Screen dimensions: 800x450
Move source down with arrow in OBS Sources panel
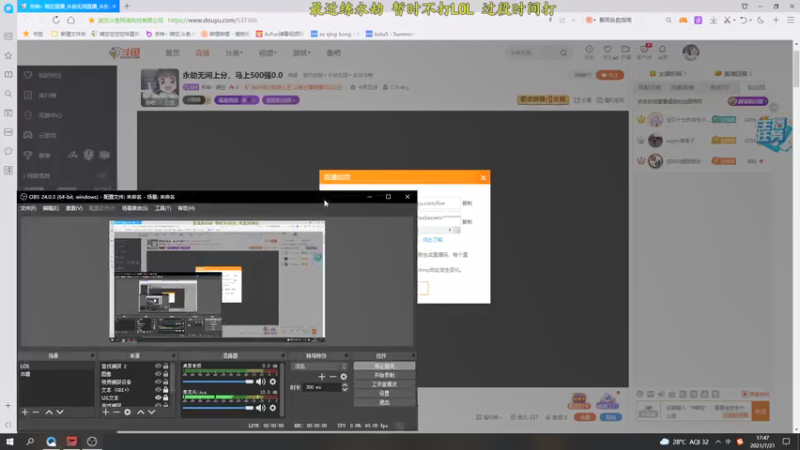tap(152, 412)
